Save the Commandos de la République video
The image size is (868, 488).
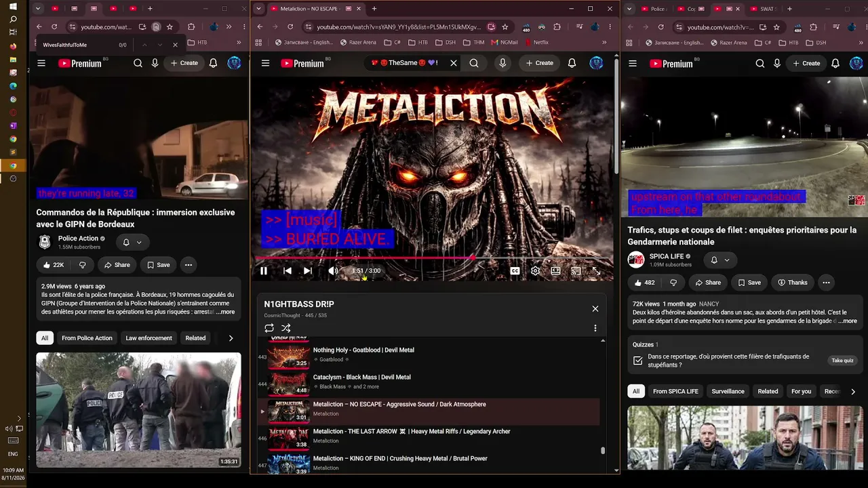157,265
